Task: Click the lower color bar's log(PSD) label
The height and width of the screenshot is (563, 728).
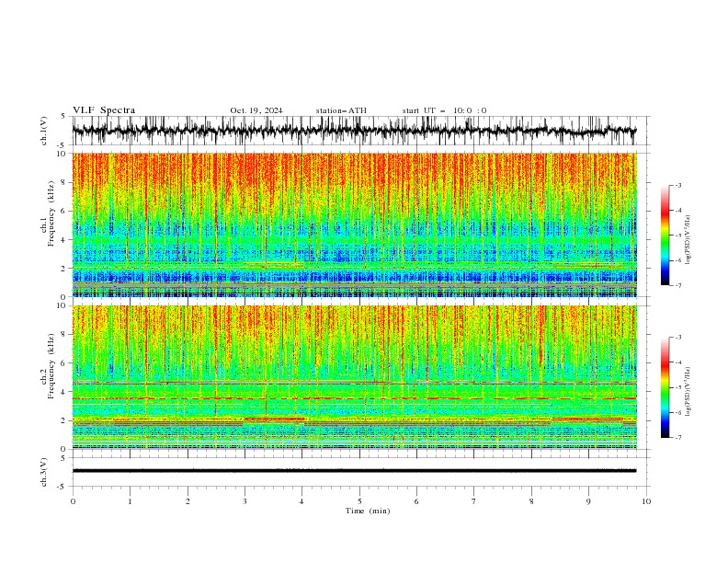Action: (x=688, y=392)
